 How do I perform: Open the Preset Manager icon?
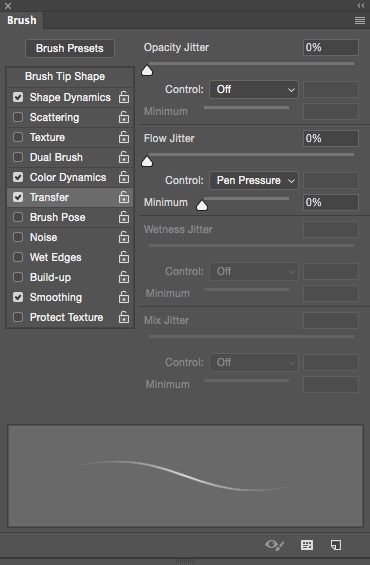(x=307, y=545)
